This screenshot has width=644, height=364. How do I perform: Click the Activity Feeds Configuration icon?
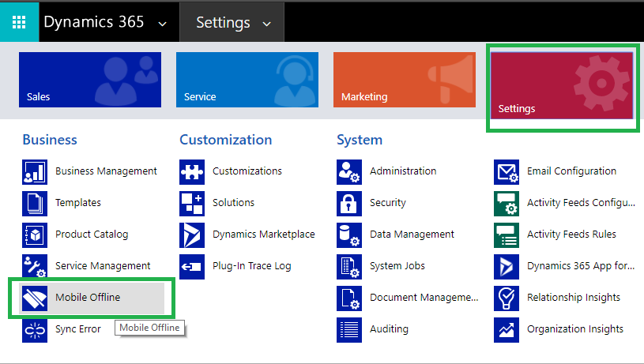tap(507, 204)
